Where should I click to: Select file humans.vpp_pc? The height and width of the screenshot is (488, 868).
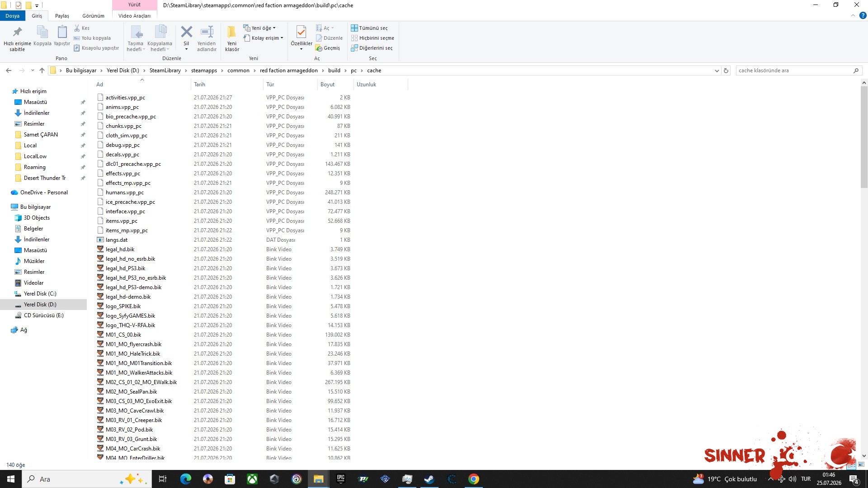(125, 192)
